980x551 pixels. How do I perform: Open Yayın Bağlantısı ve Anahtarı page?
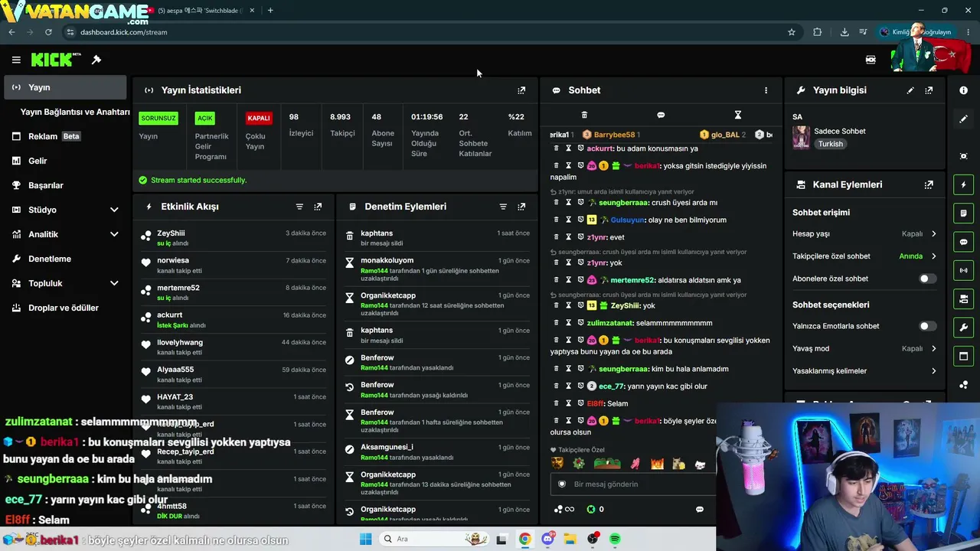point(75,112)
